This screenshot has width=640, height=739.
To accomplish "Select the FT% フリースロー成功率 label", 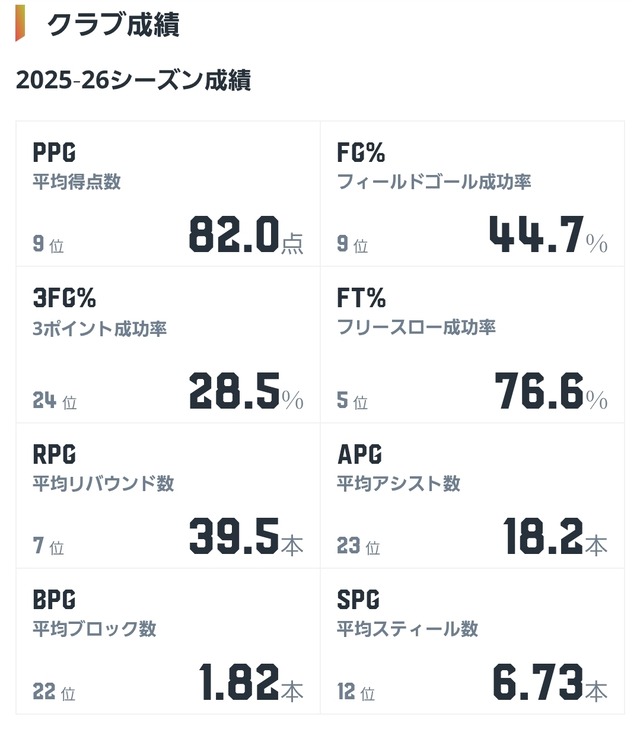I will [416, 312].
